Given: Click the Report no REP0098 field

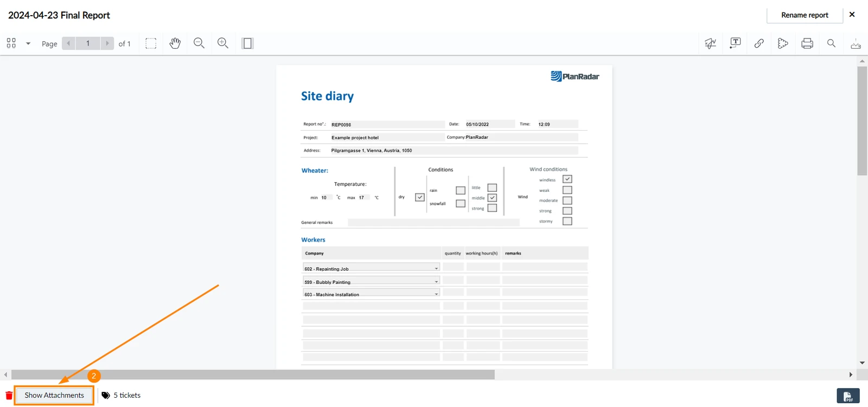Looking at the screenshot, I should click(x=387, y=124).
